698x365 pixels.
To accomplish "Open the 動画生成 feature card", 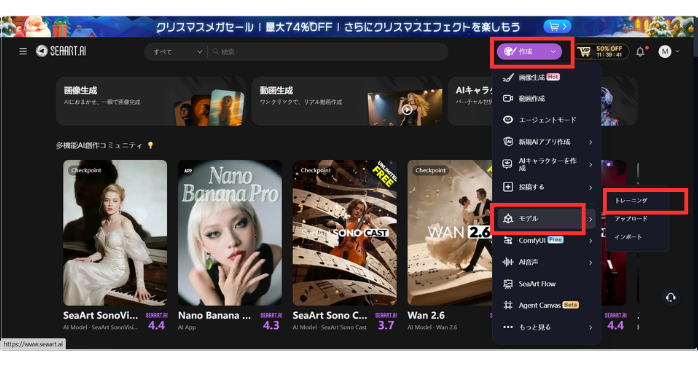I will [x=347, y=101].
